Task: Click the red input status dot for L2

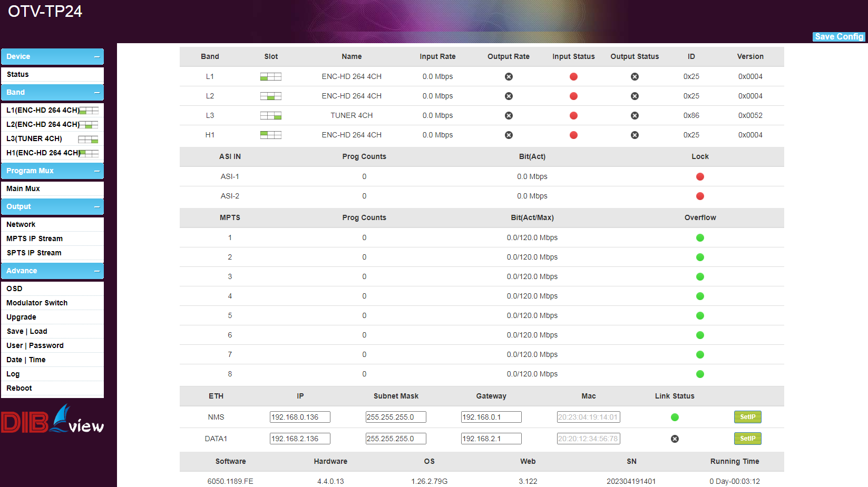Action: click(573, 96)
